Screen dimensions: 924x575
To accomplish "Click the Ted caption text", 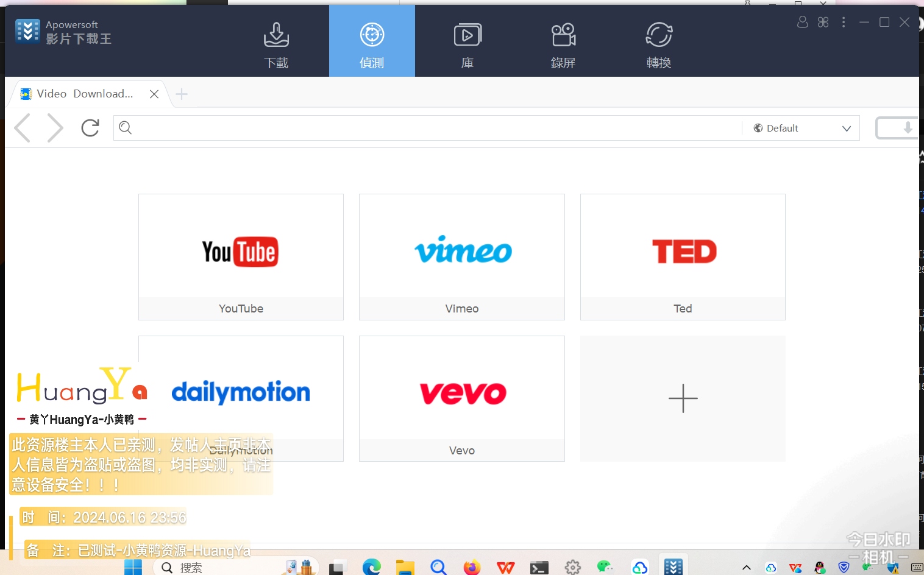I will 683,309.
